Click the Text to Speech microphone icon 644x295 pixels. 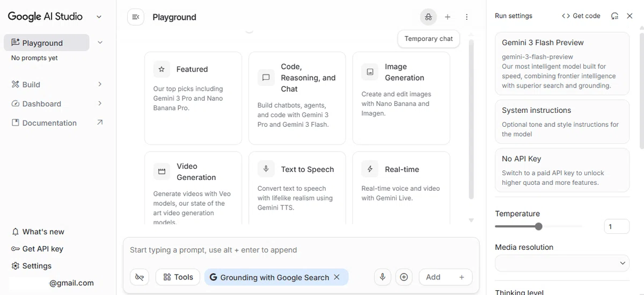point(266,169)
